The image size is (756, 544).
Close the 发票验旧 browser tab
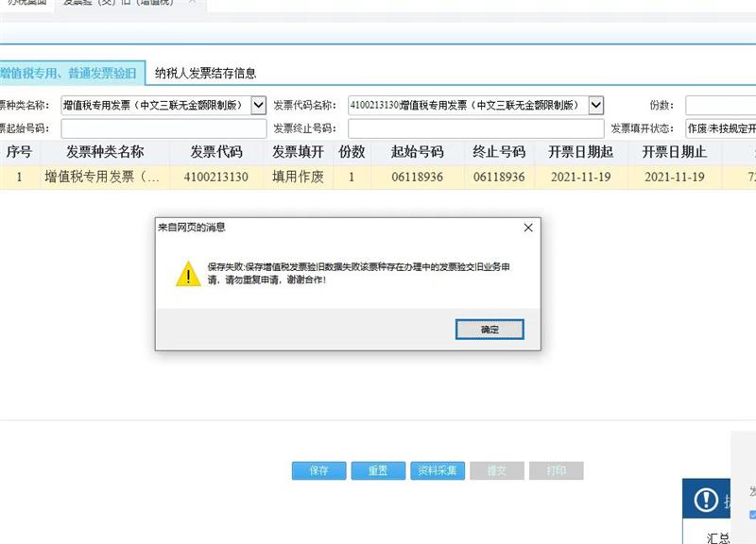[x=193, y=3]
